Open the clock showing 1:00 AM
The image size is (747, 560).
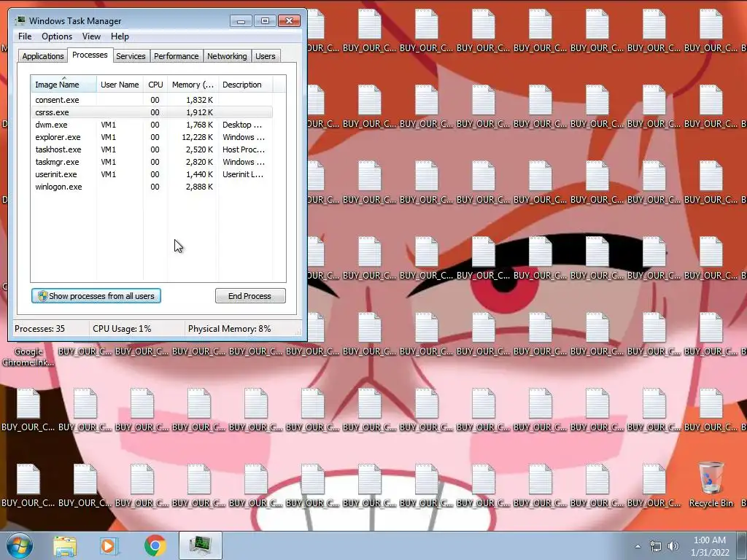[x=710, y=546]
